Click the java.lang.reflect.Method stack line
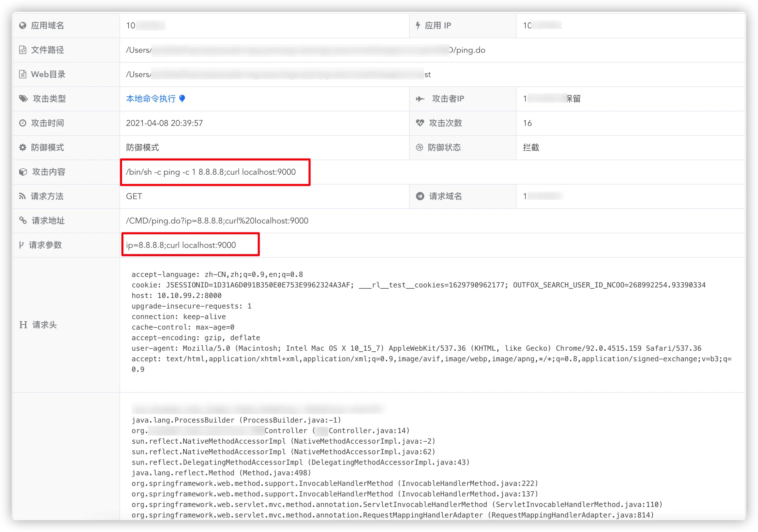758x532 pixels. [x=221, y=473]
